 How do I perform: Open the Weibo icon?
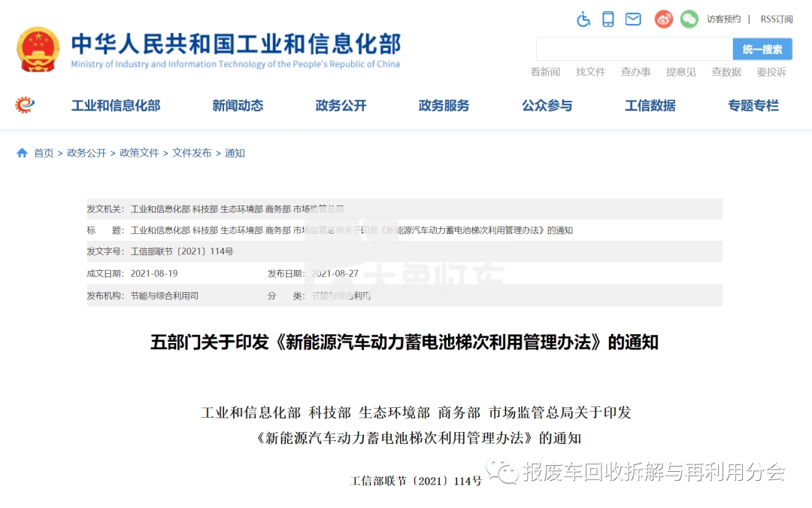[663, 20]
